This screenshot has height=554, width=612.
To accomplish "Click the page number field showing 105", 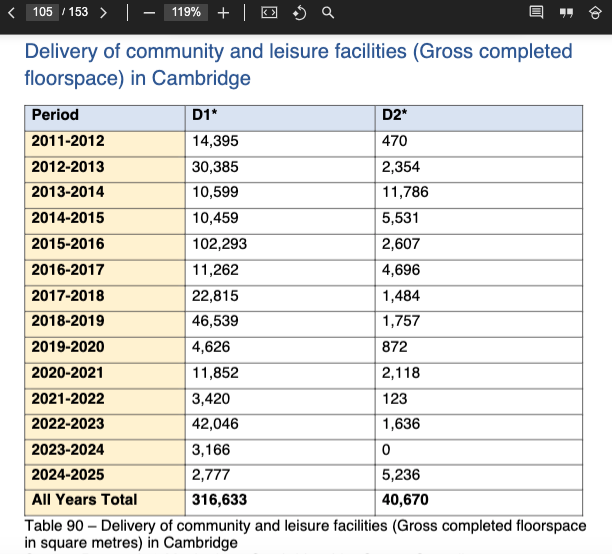I will (x=43, y=13).
